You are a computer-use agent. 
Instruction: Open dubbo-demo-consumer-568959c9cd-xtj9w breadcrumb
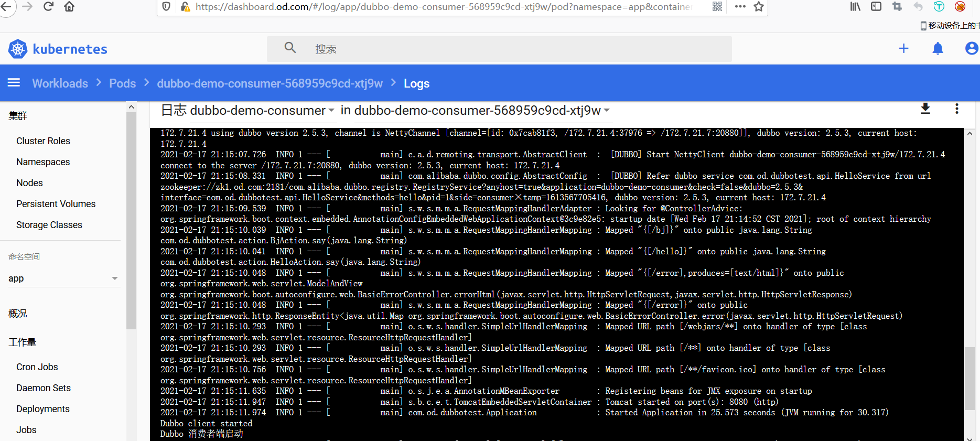point(270,83)
